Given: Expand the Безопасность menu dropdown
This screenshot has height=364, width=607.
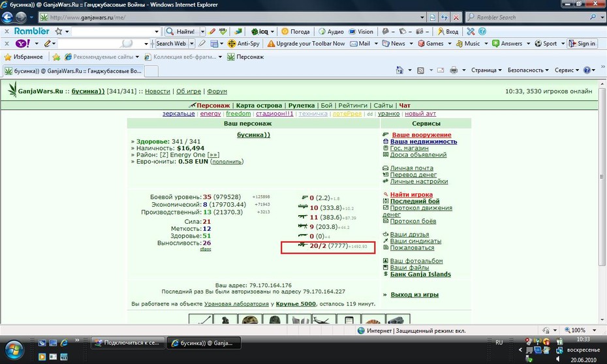Looking at the screenshot, I should tap(528, 70).
